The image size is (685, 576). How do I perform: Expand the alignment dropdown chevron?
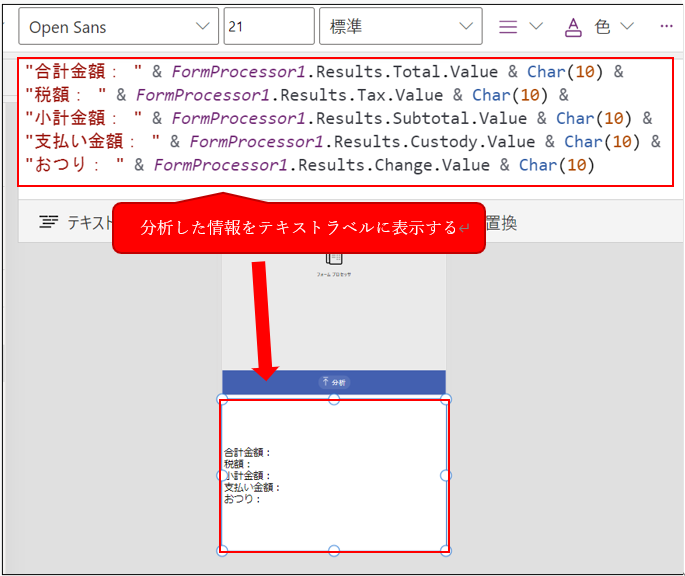tap(536, 27)
